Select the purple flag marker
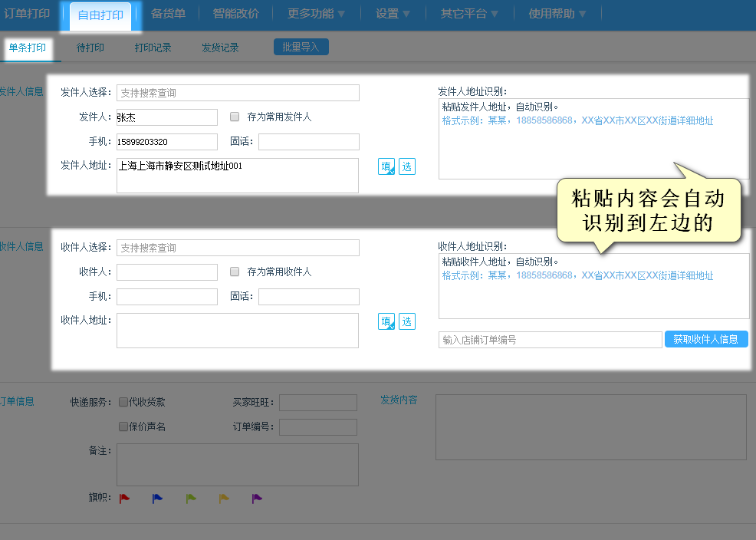 pyautogui.click(x=257, y=499)
